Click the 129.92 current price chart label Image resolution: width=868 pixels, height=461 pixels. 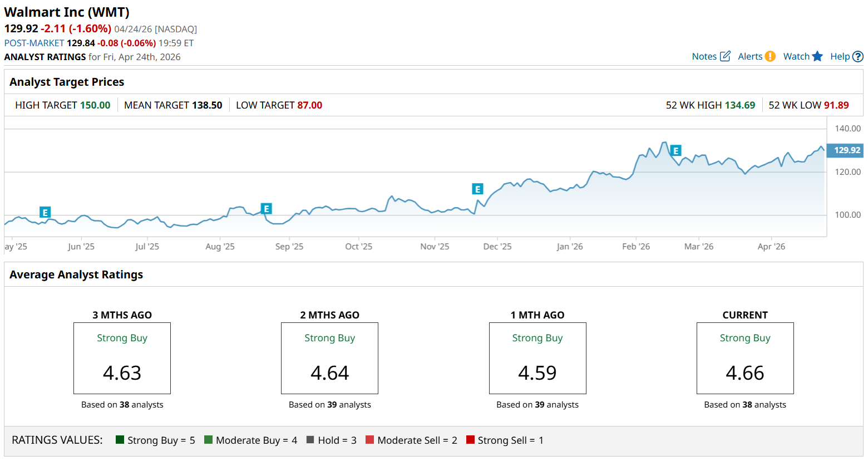(x=846, y=150)
